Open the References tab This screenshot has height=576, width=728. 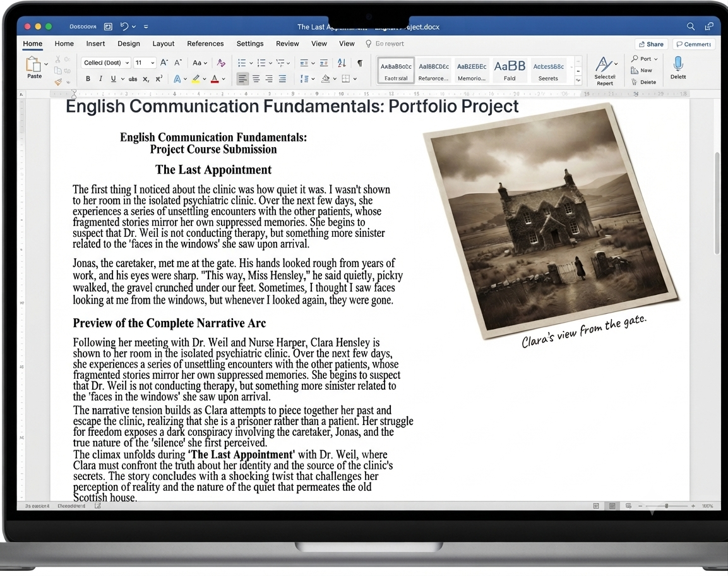tap(205, 44)
